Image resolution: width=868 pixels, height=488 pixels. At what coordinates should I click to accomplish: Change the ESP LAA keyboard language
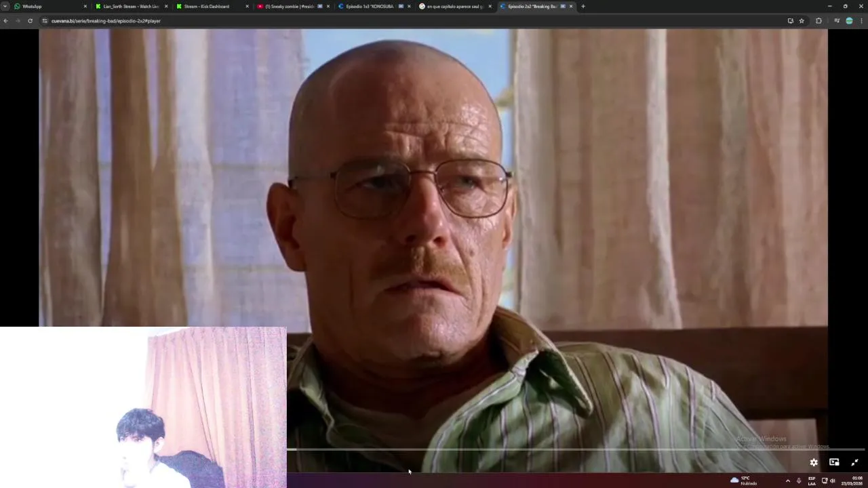click(812, 481)
